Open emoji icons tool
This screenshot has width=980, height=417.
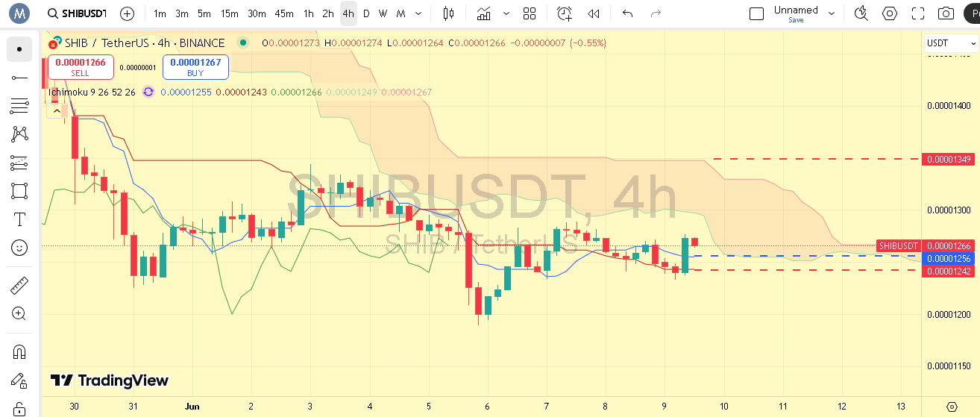[x=19, y=248]
